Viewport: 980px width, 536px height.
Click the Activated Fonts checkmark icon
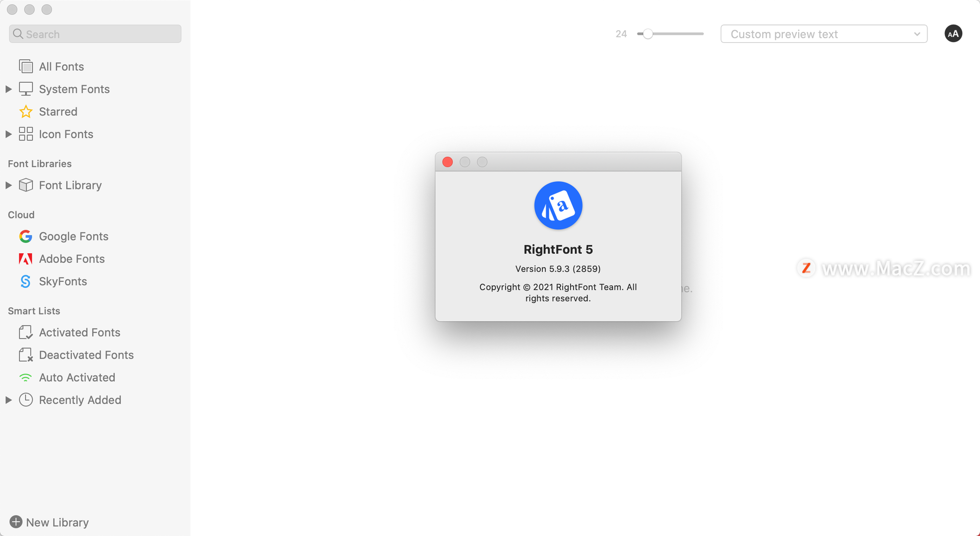point(26,332)
